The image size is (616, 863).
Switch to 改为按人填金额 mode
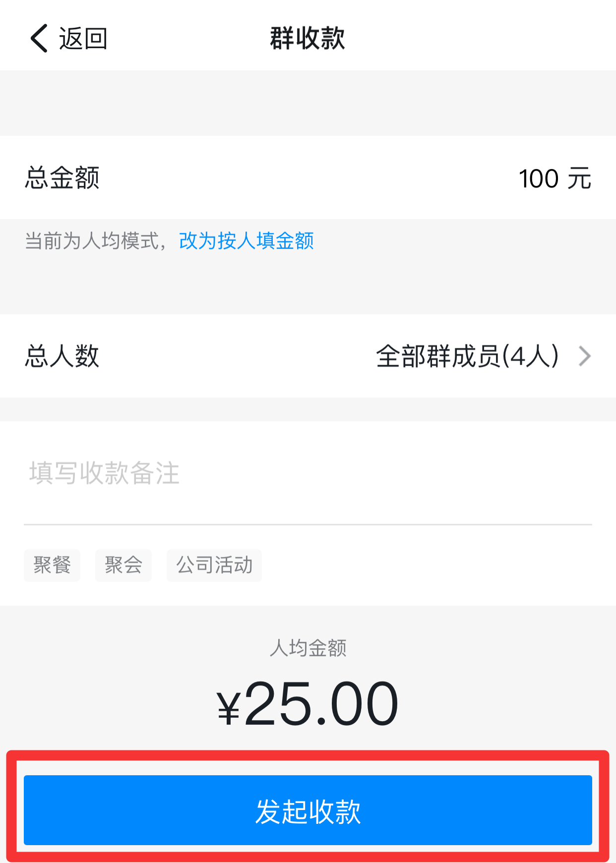[x=246, y=241]
